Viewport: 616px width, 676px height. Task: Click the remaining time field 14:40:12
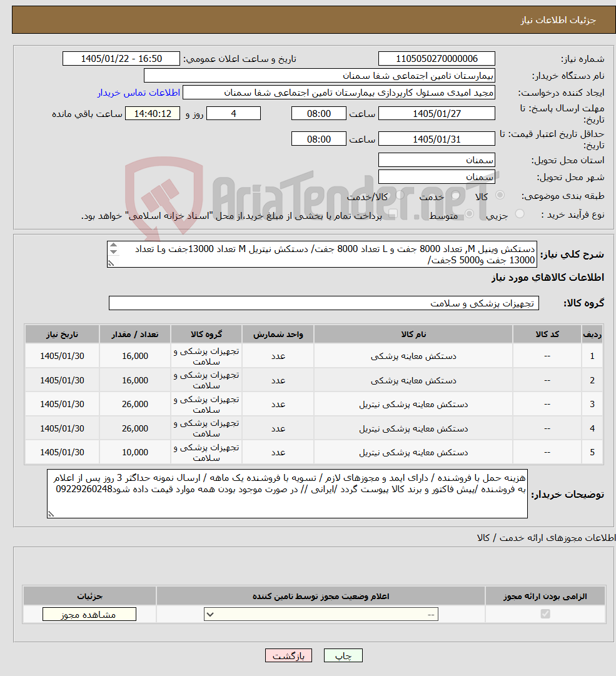153,113
